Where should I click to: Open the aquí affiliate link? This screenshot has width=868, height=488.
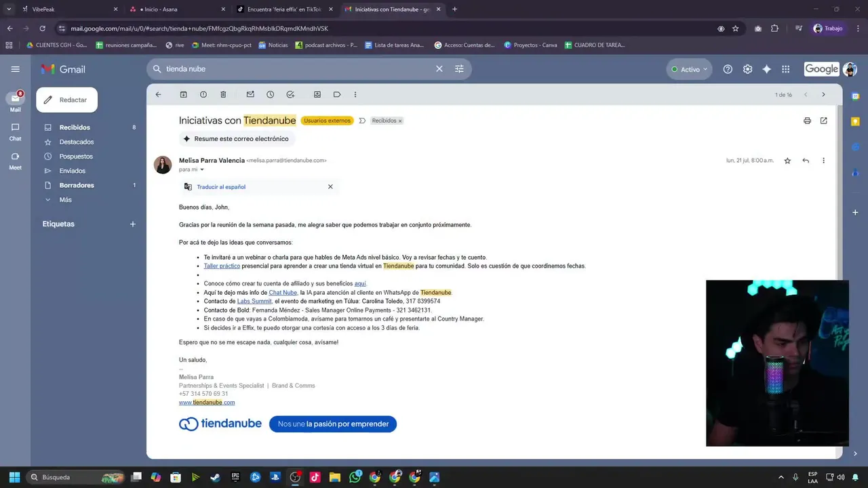pos(360,284)
